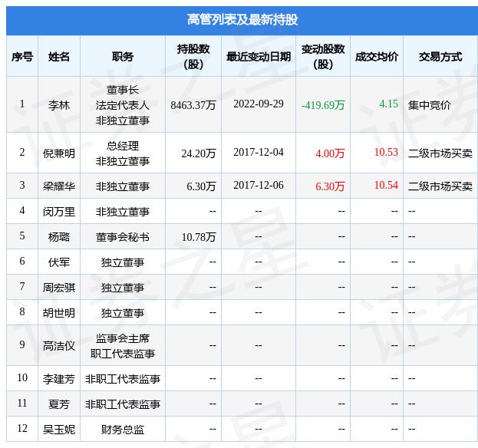Click the 序号 column header
Viewport: 478px width, 448px height.
[x=22, y=57]
